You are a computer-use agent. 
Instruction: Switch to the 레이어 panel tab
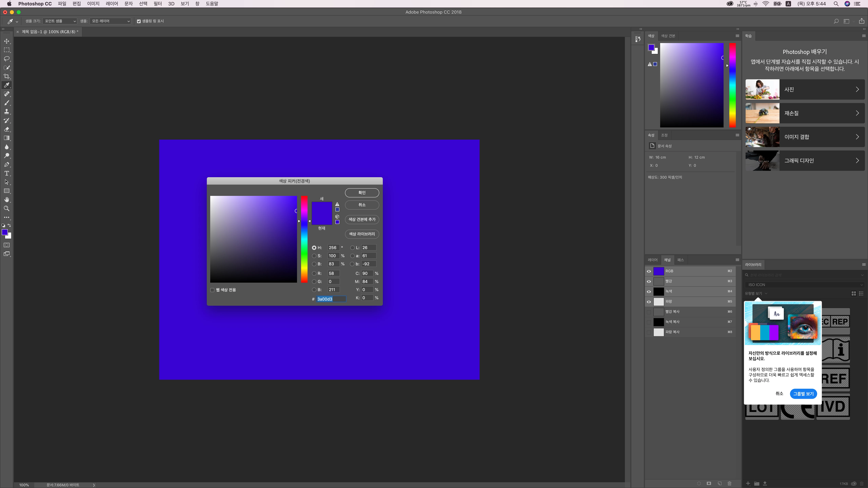point(652,260)
